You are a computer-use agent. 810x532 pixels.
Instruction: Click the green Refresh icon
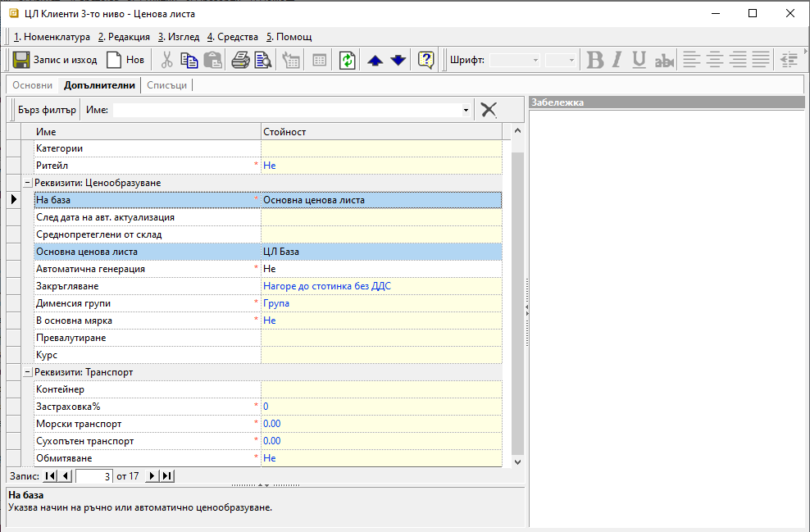[x=347, y=60]
